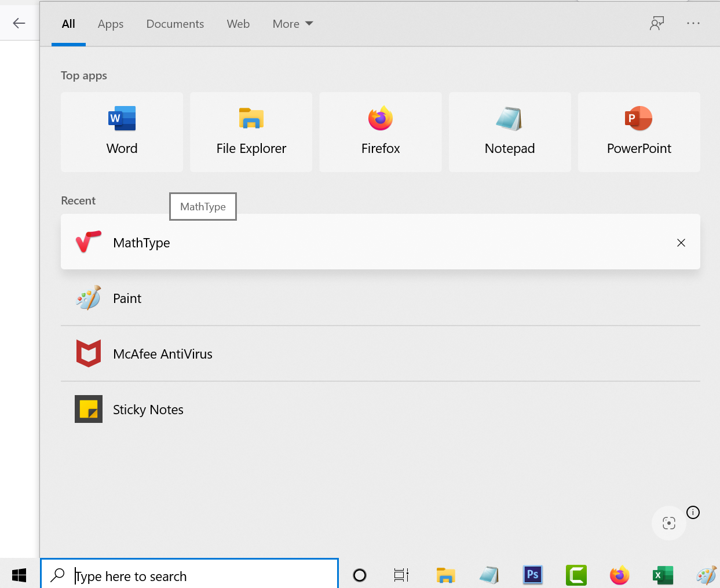Launch File Explorer from Top apps
This screenshot has width=720, height=588.
point(251,132)
